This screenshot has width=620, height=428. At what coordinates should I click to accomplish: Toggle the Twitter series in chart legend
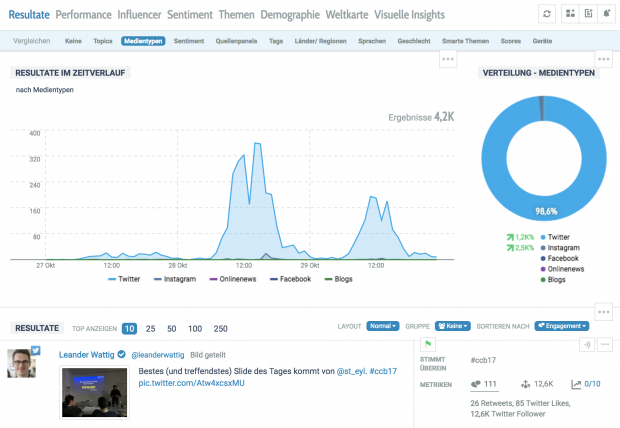(124, 279)
